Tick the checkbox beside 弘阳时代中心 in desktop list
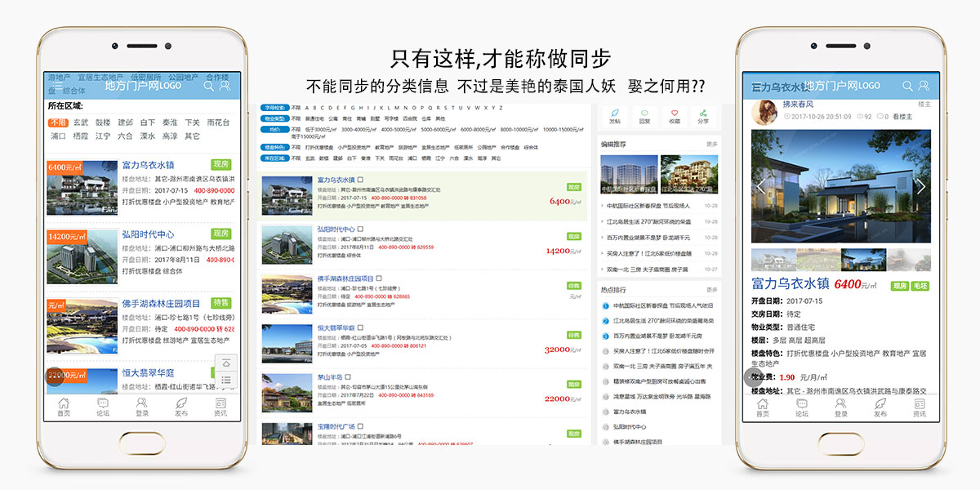 click(360, 229)
